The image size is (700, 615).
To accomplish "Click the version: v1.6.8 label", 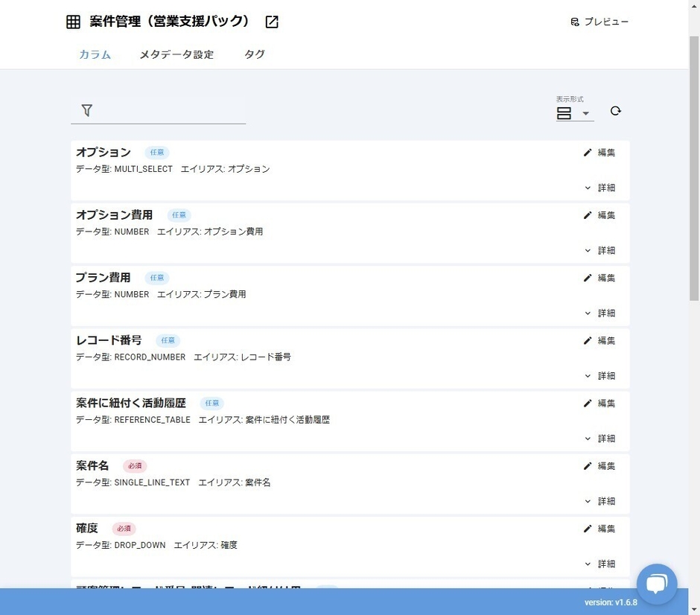I will [611, 602].
